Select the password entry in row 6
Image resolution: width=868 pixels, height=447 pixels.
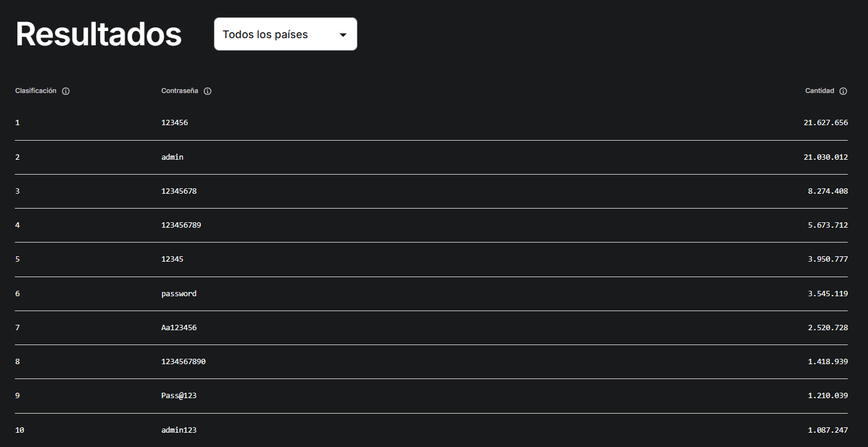click(x=179, y=294)
